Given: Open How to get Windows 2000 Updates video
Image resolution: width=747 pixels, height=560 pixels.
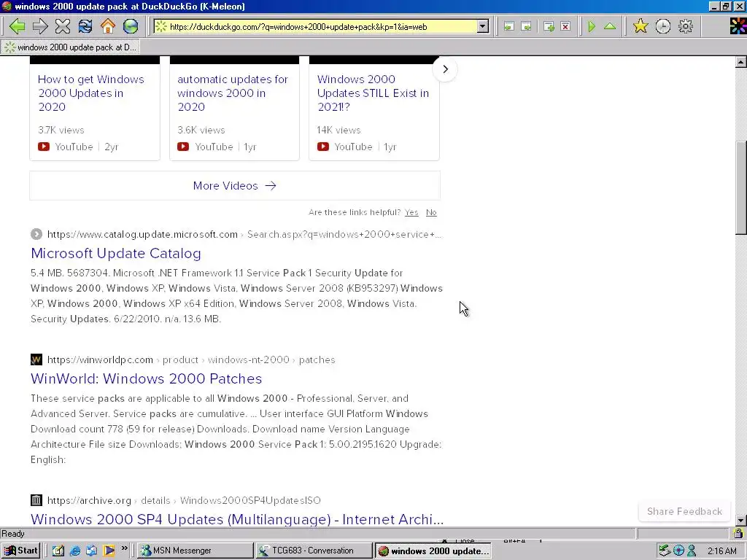Looking at the screenshot, I should coord(90,93).
